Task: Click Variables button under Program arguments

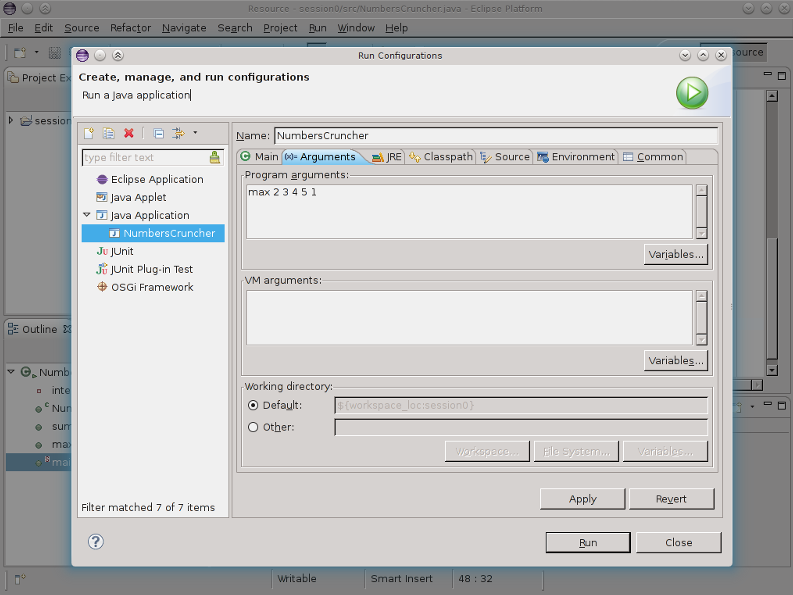Action: (x=676, y=254)
